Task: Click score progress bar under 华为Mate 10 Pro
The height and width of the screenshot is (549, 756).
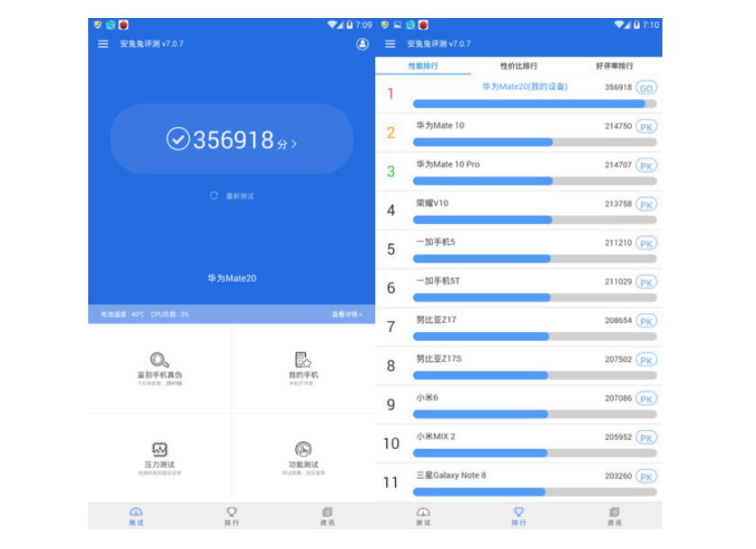Action: pos(535,181)
